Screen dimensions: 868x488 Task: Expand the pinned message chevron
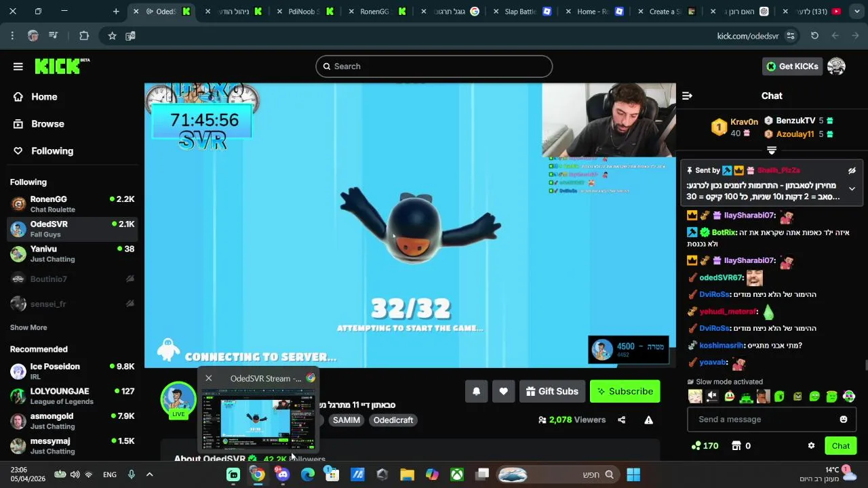[x=852, y=189]
